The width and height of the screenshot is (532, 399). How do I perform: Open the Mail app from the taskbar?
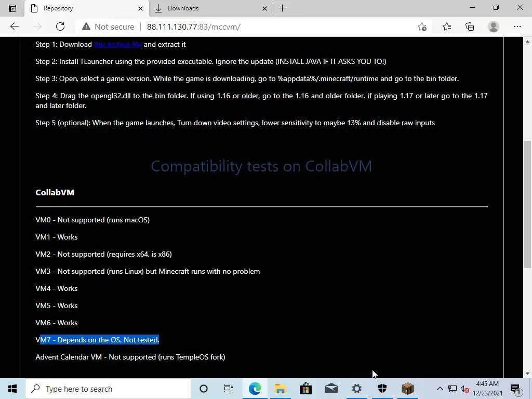click(x=331, y=389)
